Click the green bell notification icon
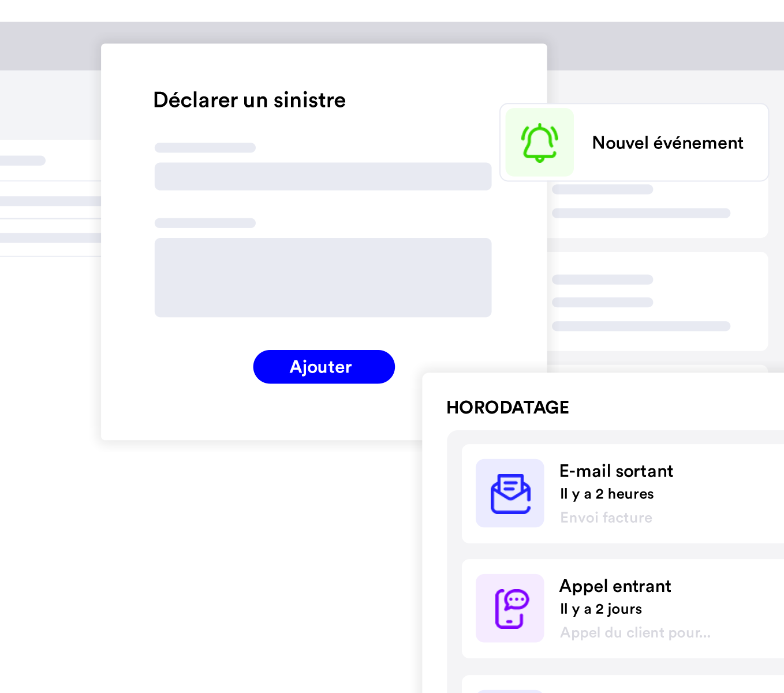This screenshot has width=784, height=693. (539, 142)
